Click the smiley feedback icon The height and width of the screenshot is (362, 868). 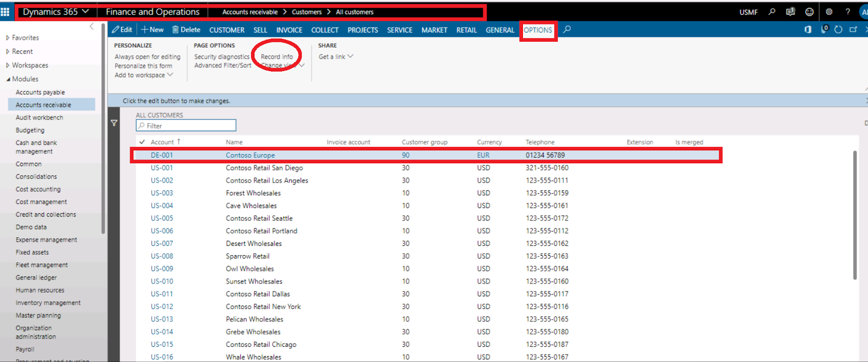[x=809, y=11]
